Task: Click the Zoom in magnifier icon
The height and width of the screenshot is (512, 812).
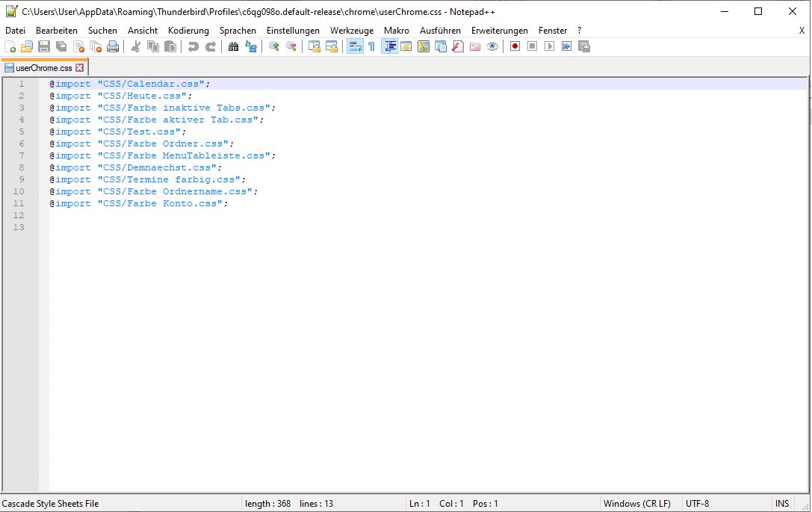Action: (x=274, y=46)
